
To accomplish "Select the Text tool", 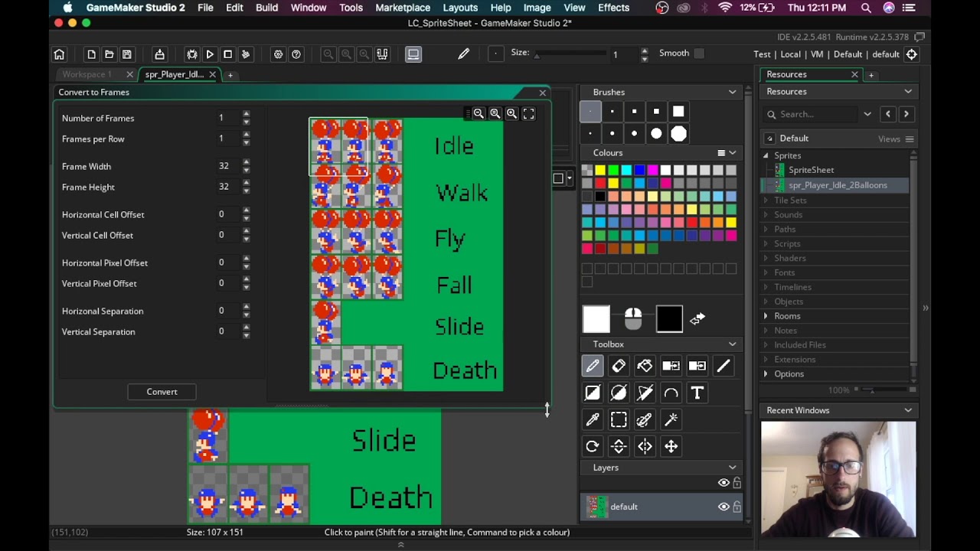I will click(697, 393).
